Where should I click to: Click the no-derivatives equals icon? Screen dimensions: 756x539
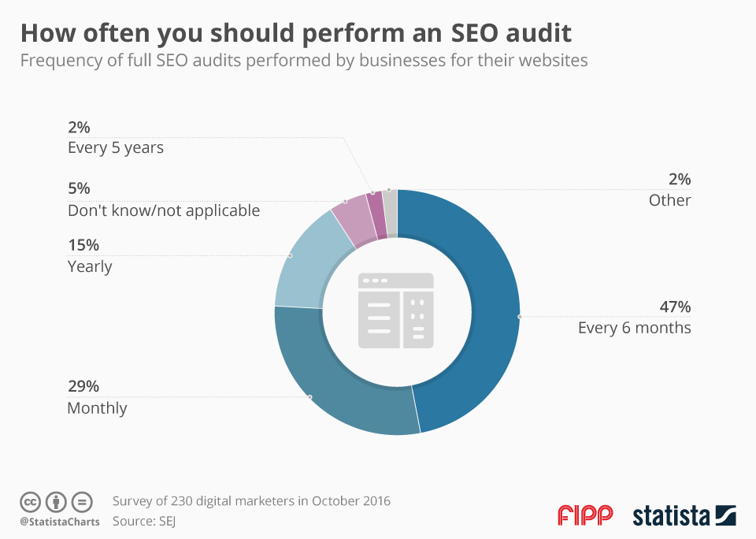(82, 502)
